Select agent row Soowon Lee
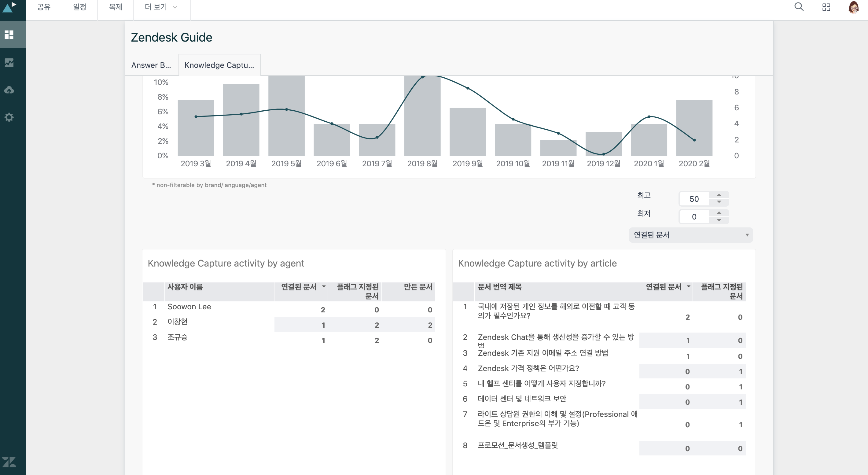This screenshot has width=868, height=475. (x=189, y=307)
